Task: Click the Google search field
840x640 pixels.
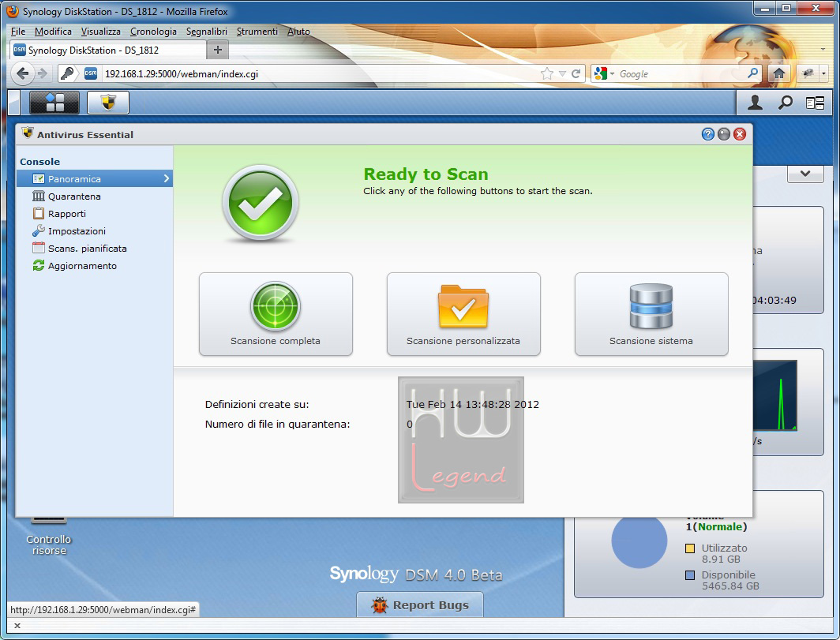Action: 681,74
